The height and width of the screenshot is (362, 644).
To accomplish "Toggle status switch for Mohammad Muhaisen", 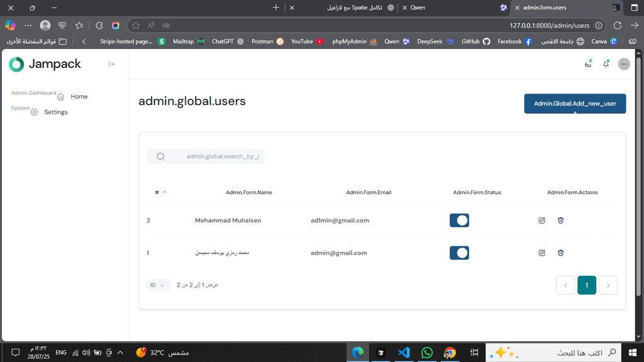I will pyautogui.click(x=459, y=221).
